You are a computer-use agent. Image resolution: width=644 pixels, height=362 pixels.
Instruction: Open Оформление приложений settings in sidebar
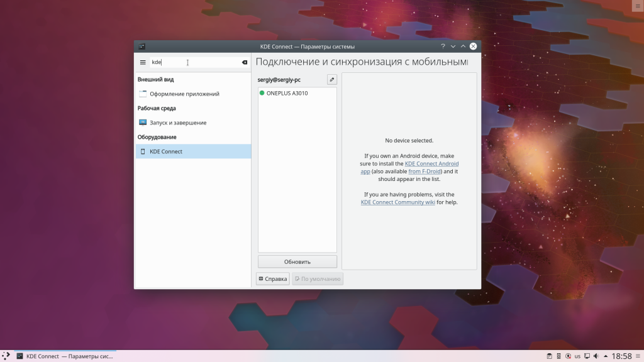click(x=184, y=93)
